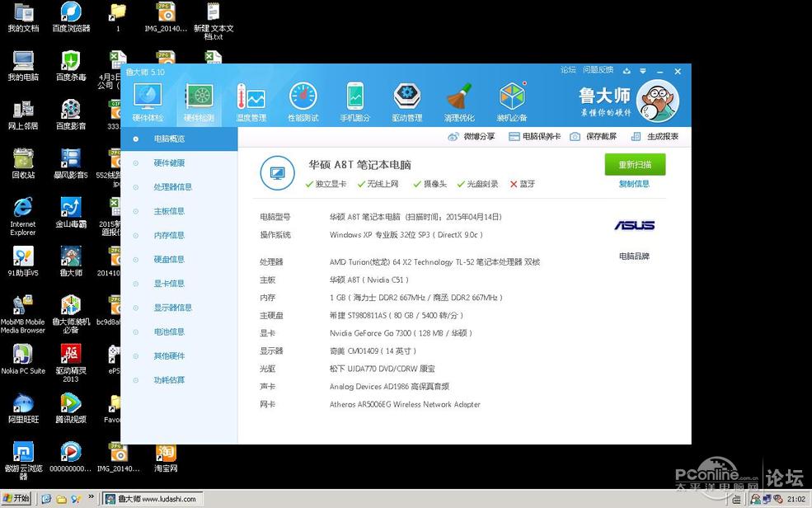This screenshot has width=812, height=508.
Task: Open 淘宝网 desktop shortcut
Action: [166, 457]
